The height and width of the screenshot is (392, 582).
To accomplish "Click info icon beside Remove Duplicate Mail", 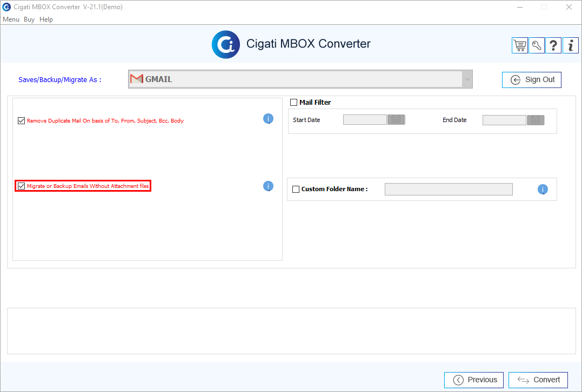I will (269, 119).
